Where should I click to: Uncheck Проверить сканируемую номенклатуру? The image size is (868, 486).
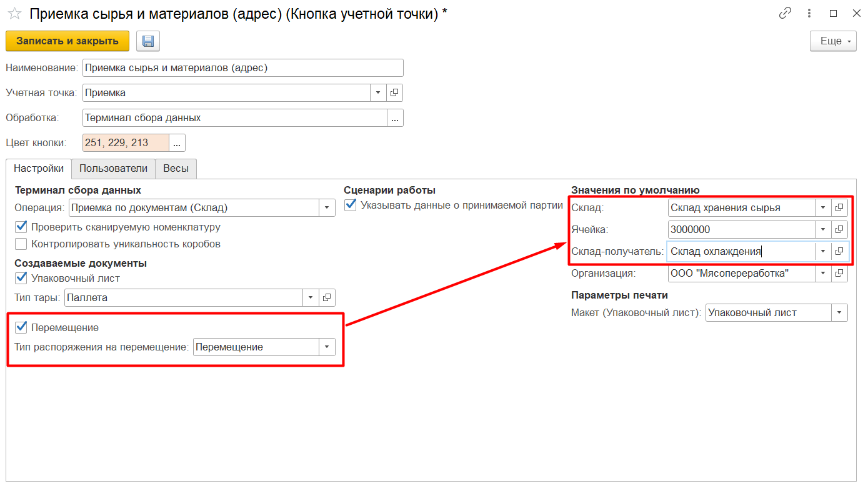[x=21, y=227]
